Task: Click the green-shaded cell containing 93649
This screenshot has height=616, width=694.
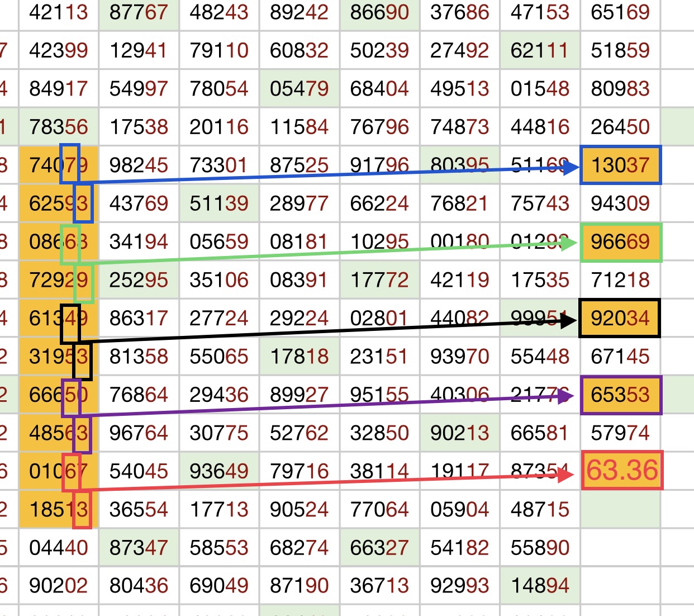Action: click(x=219, y=471)
